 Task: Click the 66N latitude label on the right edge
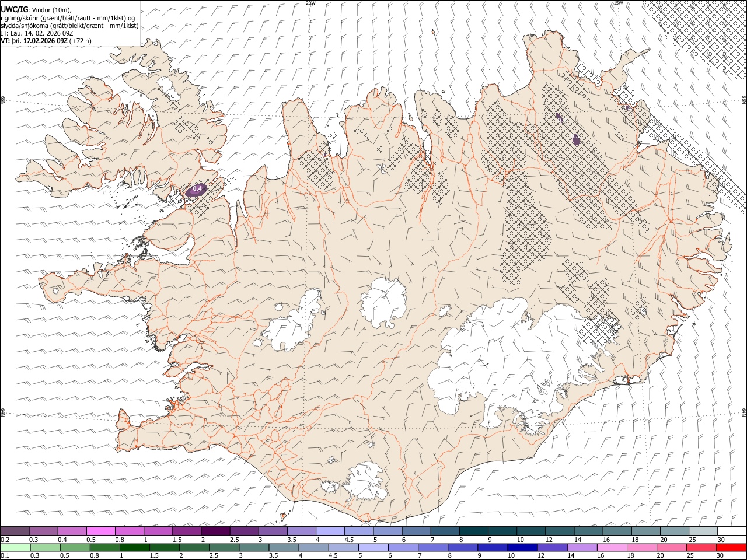pyautogui.click(x=744, y=100)
